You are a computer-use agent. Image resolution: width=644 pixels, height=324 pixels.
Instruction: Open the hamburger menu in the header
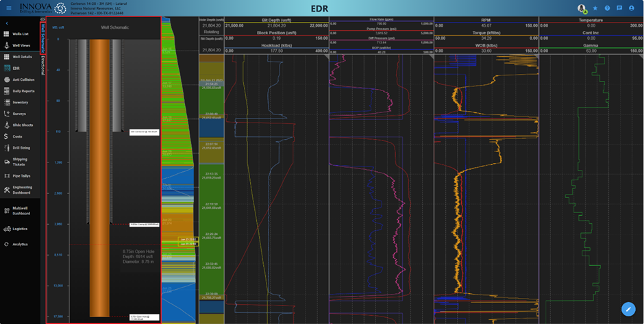click(x=8, y=8)
